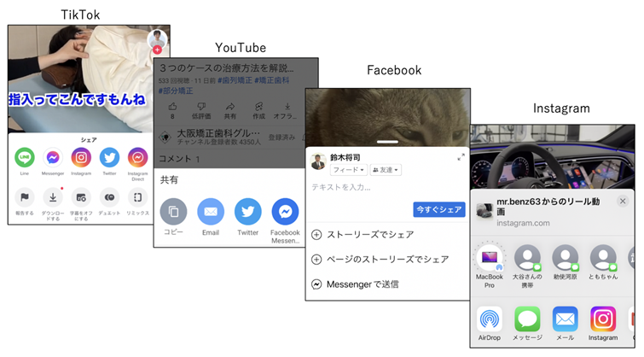This screenshot has height=357, width=644.
Task: Tap #歯列矯正 hashtag on YouTube
Action: coord(235,80)
